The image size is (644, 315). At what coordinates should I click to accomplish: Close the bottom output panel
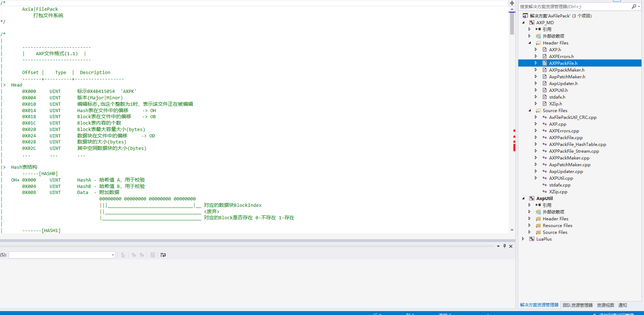(x=511, y=246)
